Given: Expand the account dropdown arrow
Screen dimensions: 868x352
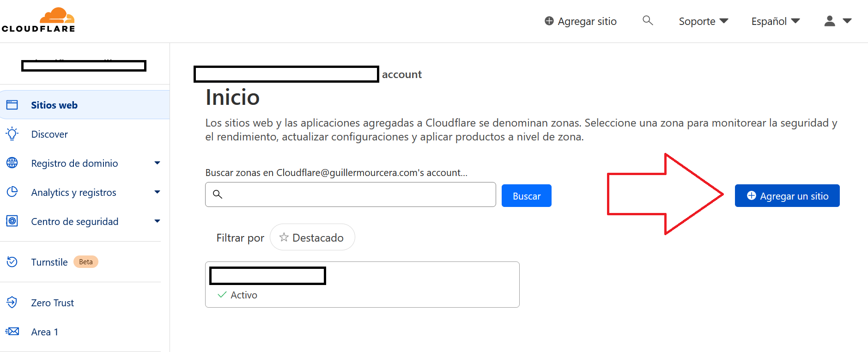Looking at the screenshot, I should (847, 21).
